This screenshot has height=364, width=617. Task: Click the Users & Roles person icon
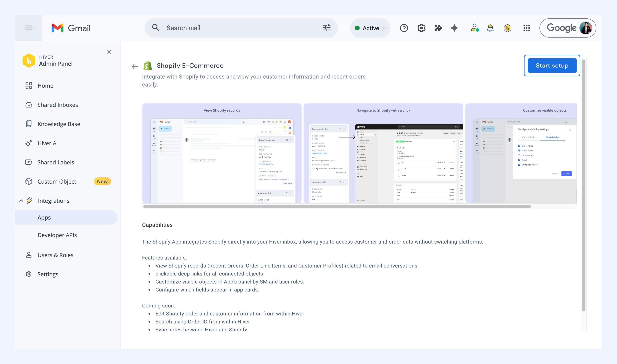[29, 255]
